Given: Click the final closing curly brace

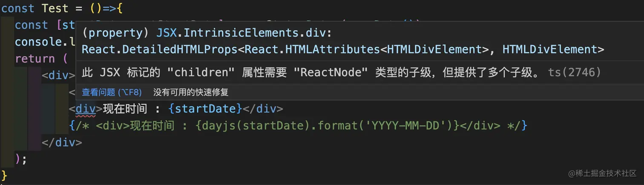Looking at the screenshot, I should pyautogui.click(x=5, y=175).
